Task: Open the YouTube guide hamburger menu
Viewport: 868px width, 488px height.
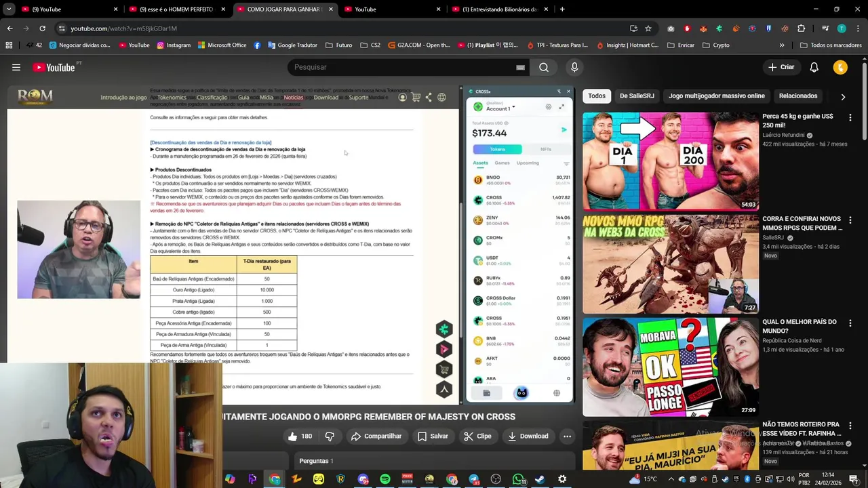Action: [x=16, y=67]
